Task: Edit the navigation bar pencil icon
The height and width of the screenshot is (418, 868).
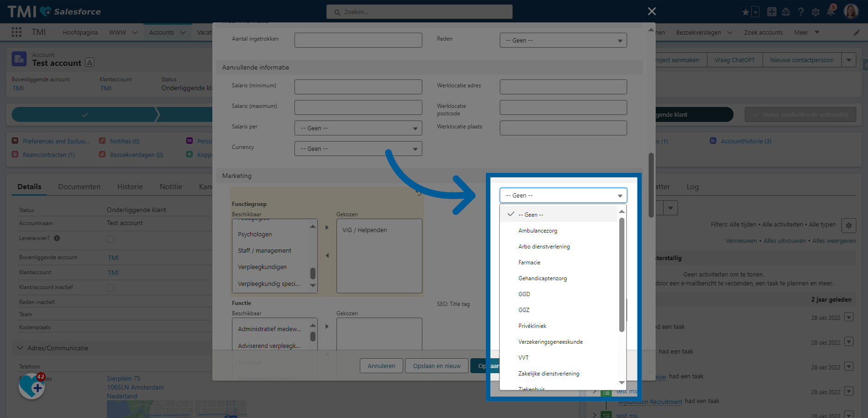Action: click(857, 33)
